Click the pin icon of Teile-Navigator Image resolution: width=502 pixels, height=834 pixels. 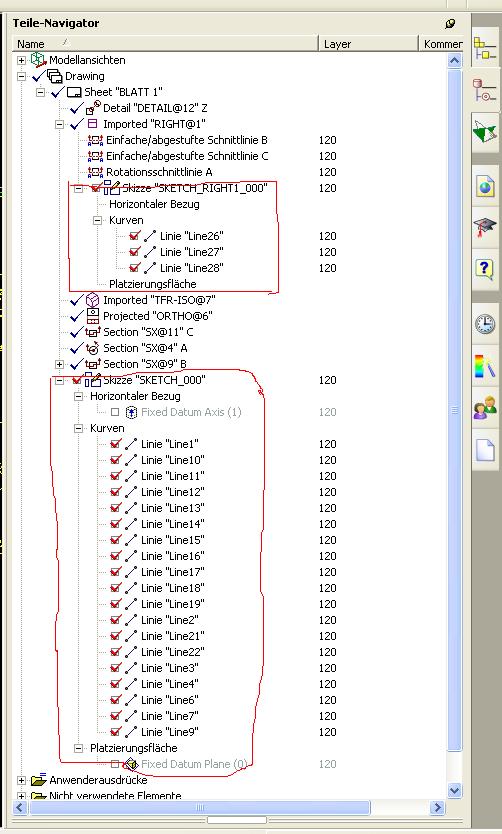pyautogui.click(x=450, y=23)
